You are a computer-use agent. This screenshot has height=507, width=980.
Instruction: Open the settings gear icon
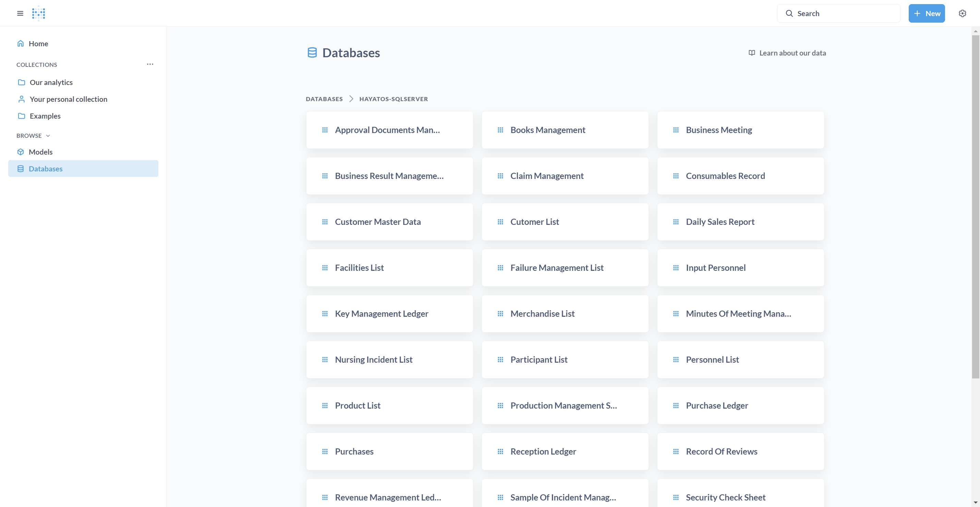(x=962, y=13)
